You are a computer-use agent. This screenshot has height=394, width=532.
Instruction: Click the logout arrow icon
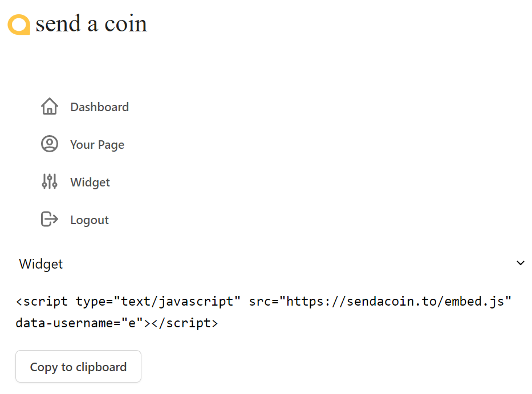point(50,219)
